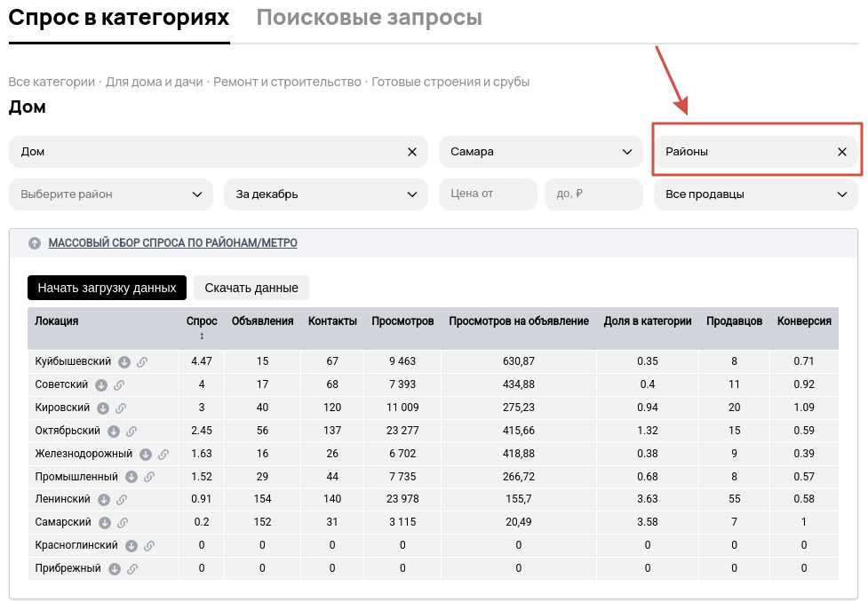
Task: Click the Скачать данные button
Action: pyautogui.click(x=251, y=288)
